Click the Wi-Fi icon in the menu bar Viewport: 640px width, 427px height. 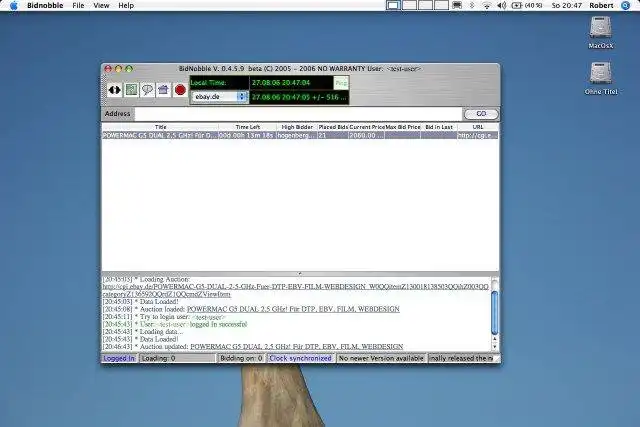click(486, 5)
